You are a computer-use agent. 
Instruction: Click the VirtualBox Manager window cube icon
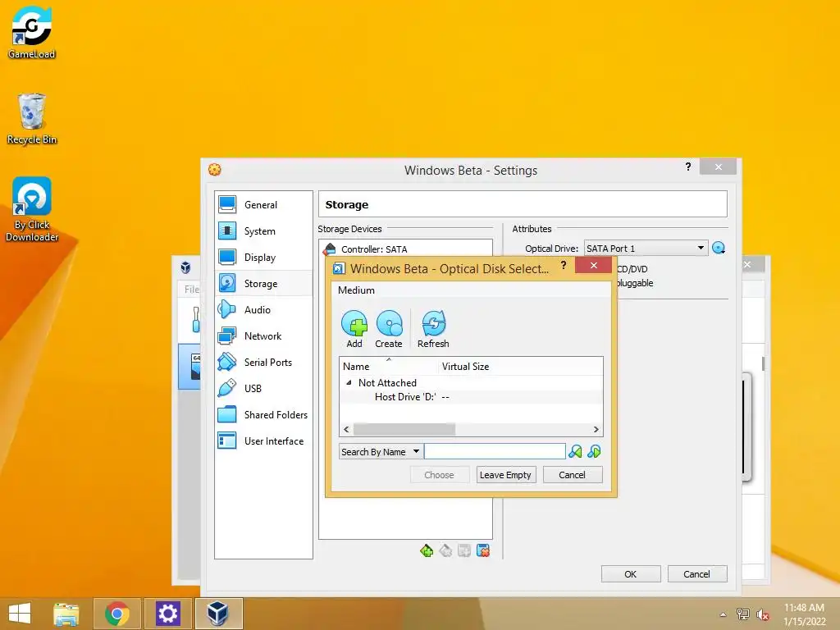(x=185, y=267)
